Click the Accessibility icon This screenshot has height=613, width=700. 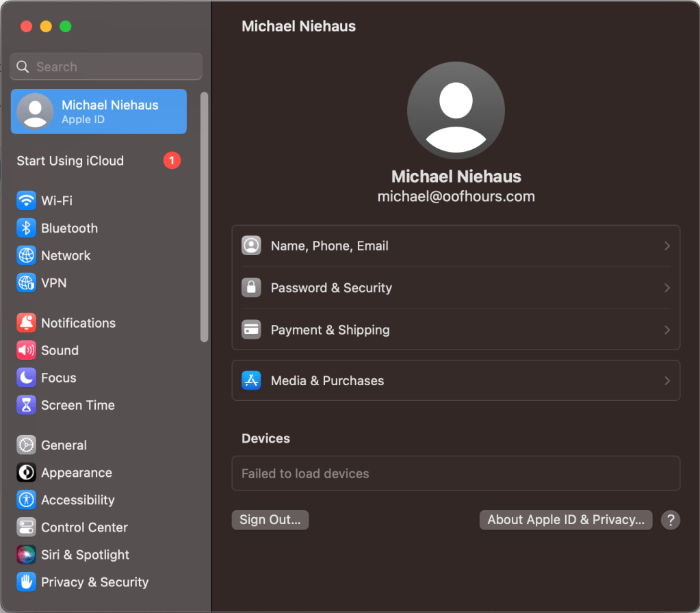tap(27, 500)
